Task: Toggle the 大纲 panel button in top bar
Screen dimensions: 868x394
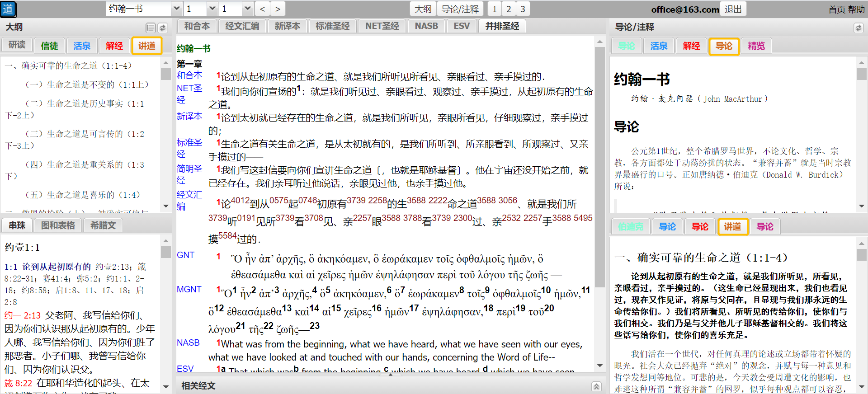Action: point(423,9)
